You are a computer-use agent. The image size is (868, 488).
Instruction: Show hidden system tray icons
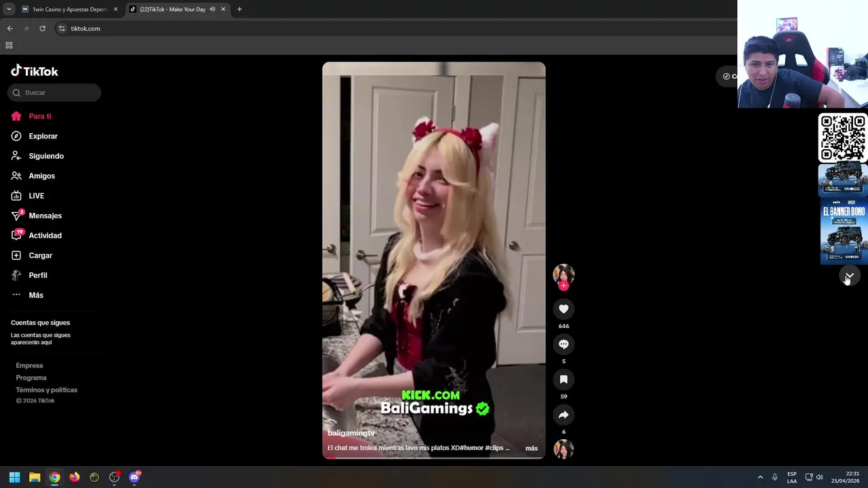click(760, 477)
